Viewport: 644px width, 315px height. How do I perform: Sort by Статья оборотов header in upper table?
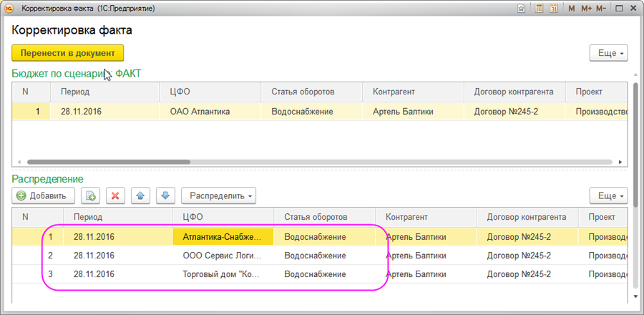coord(303,92)
